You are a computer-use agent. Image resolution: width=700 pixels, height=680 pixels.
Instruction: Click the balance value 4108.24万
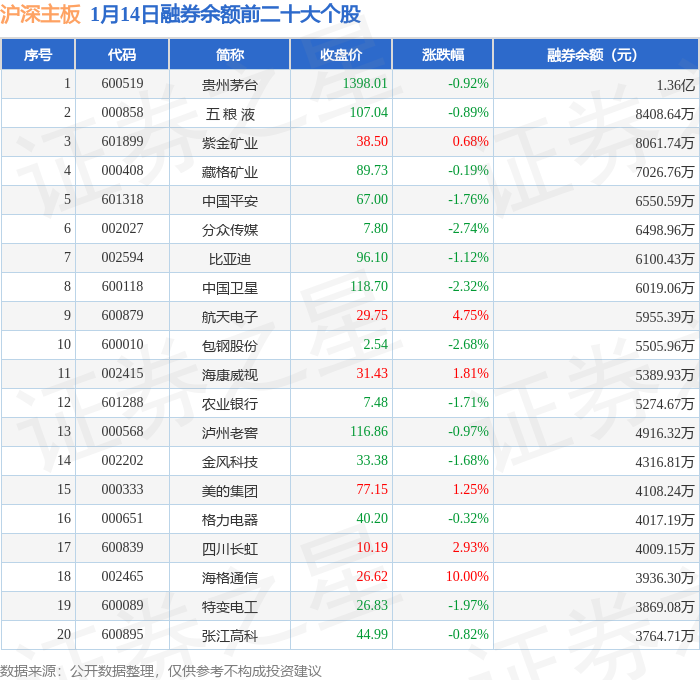click(x=665, y=491)
